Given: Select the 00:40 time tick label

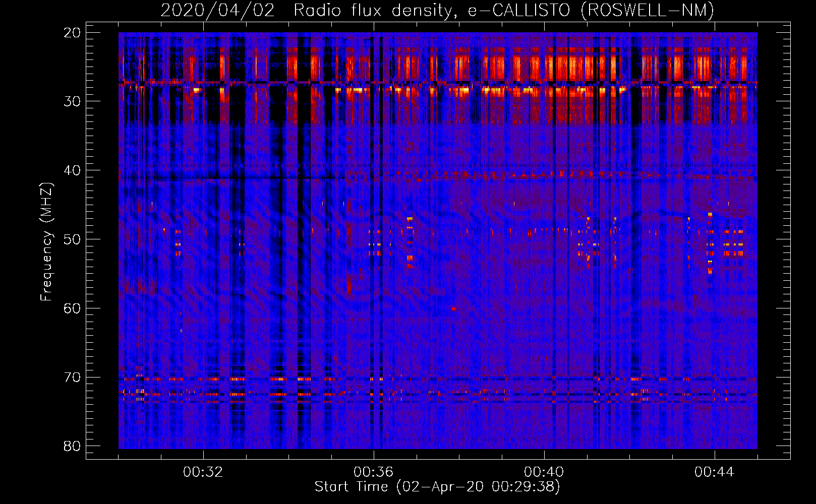Looking at the screenshot, I should [x=544, y=472].
